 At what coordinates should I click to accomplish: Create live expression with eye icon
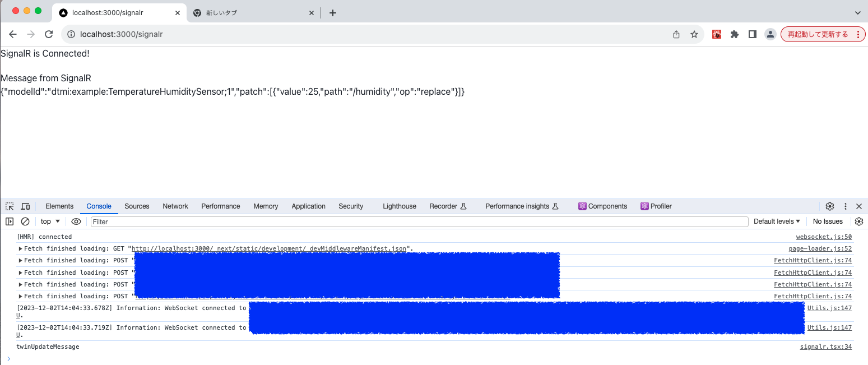click(x=76, y=221)
